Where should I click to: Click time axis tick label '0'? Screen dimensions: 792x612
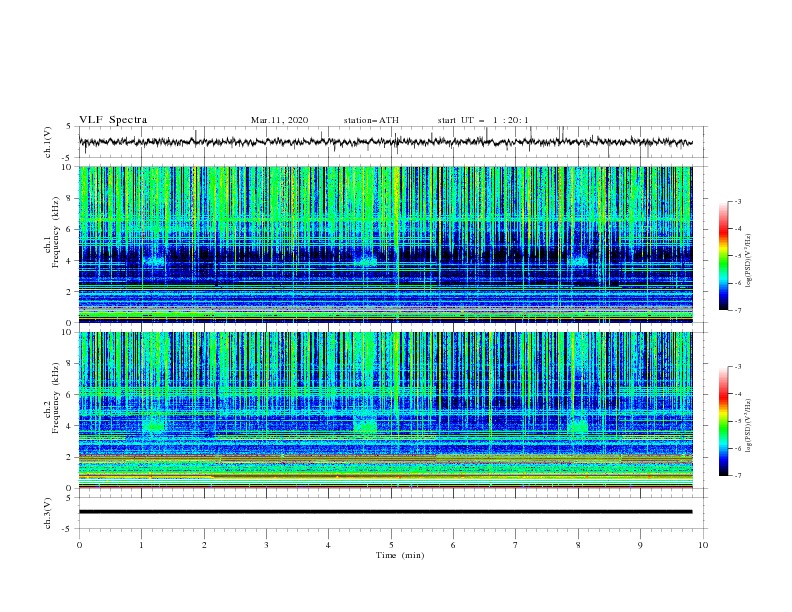(79, 545)
